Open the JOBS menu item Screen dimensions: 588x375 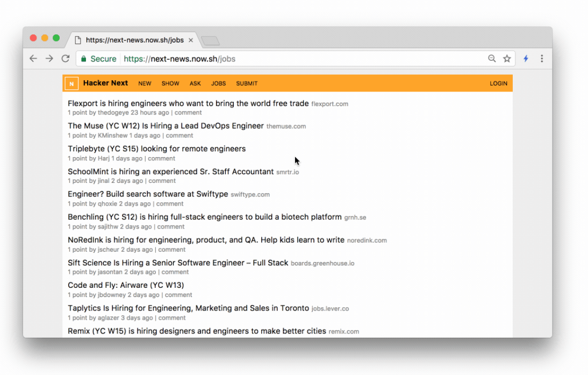(x=218, y=84)
